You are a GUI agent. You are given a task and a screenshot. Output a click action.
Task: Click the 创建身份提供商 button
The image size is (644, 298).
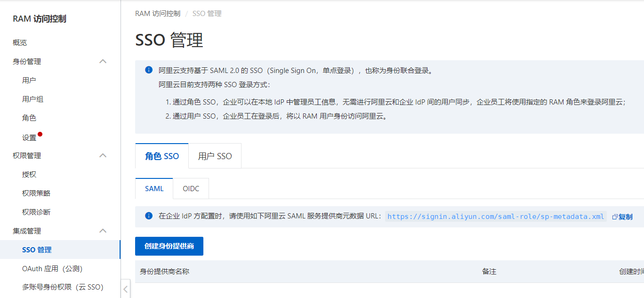point(169,246)
